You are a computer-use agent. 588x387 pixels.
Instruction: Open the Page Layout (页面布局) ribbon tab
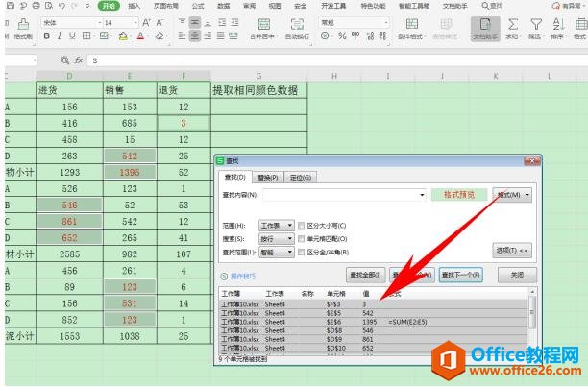click(x=166, y=6)
